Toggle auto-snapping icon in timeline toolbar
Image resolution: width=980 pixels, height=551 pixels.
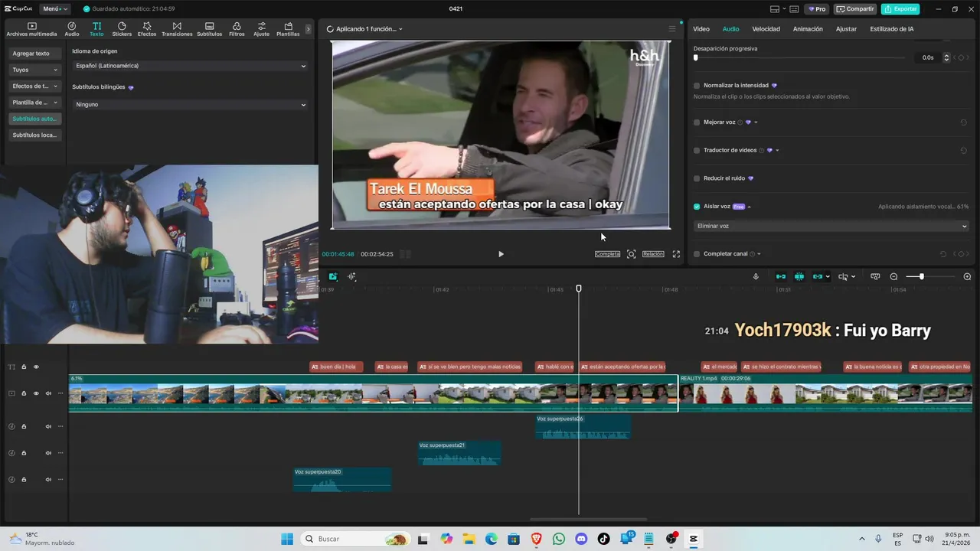tap(799, 276)
